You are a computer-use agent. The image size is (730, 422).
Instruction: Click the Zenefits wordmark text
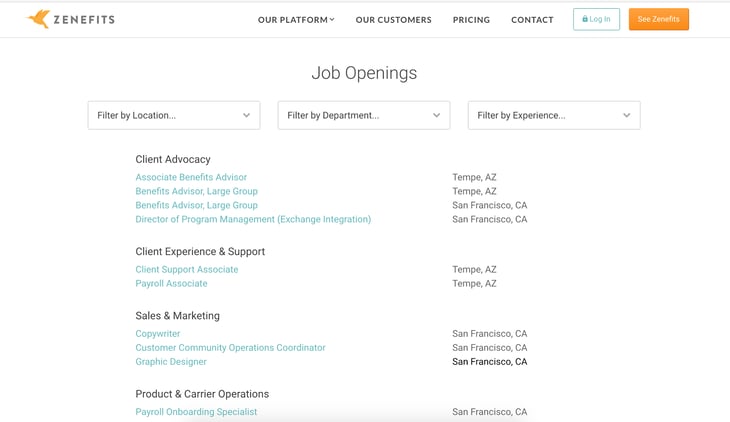point(84,20)
